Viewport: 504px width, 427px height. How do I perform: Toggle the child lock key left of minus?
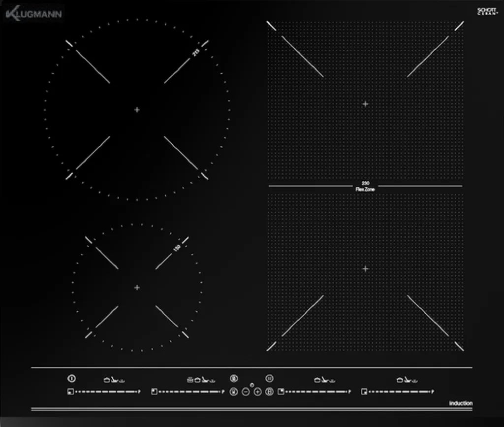234,392
